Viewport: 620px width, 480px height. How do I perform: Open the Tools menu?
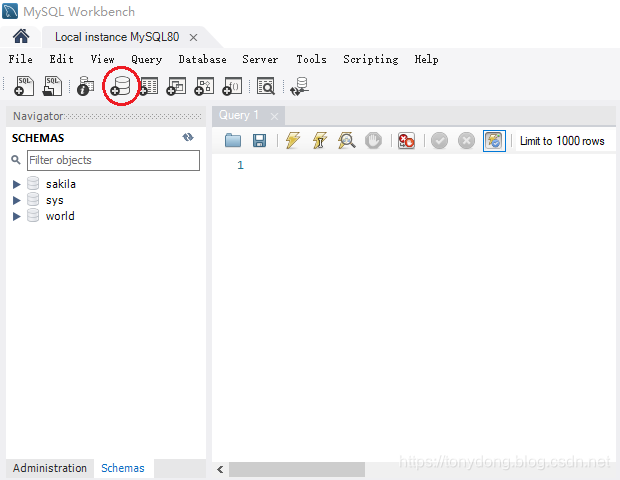[x=312, y=59]
